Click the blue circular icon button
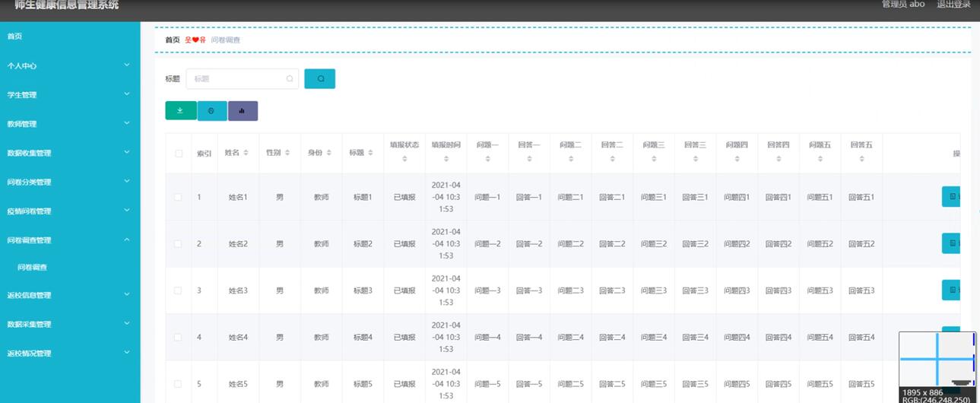The height and width of the screenshot is (403, 980). tap(212, 111)
